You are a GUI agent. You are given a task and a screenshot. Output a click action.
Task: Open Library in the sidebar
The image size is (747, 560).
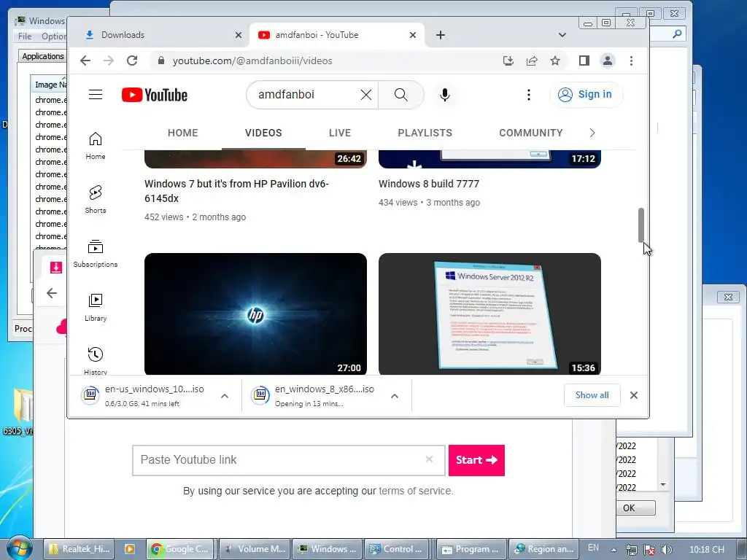click(96, 307)
